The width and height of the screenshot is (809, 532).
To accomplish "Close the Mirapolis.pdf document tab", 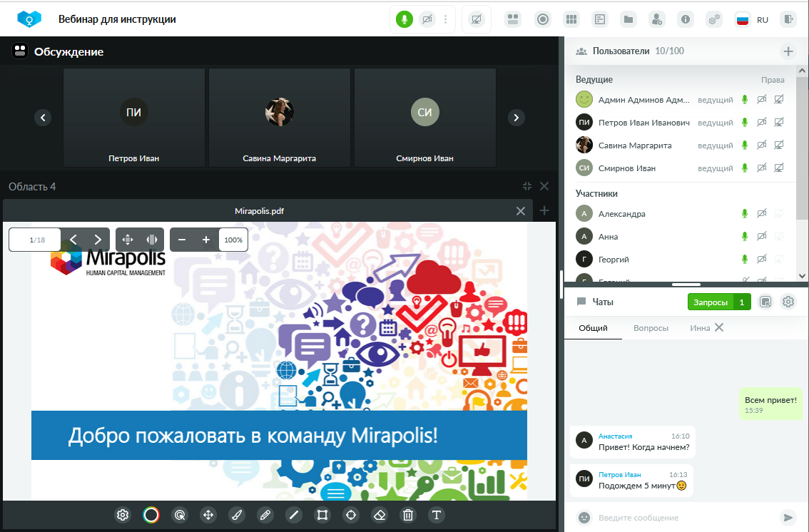I will pyautogui.click(x=521, y=211).
